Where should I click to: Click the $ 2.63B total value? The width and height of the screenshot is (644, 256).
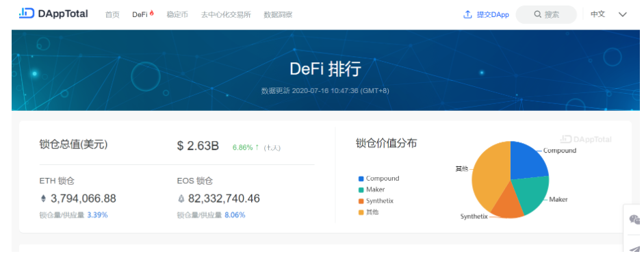pyautogui.click(x=198, y=146)
